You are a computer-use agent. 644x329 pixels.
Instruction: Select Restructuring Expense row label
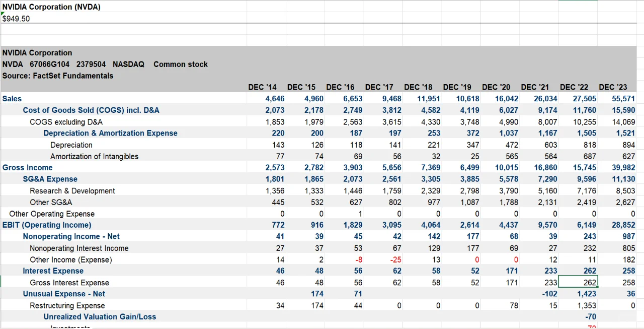(x=67, y=305)
